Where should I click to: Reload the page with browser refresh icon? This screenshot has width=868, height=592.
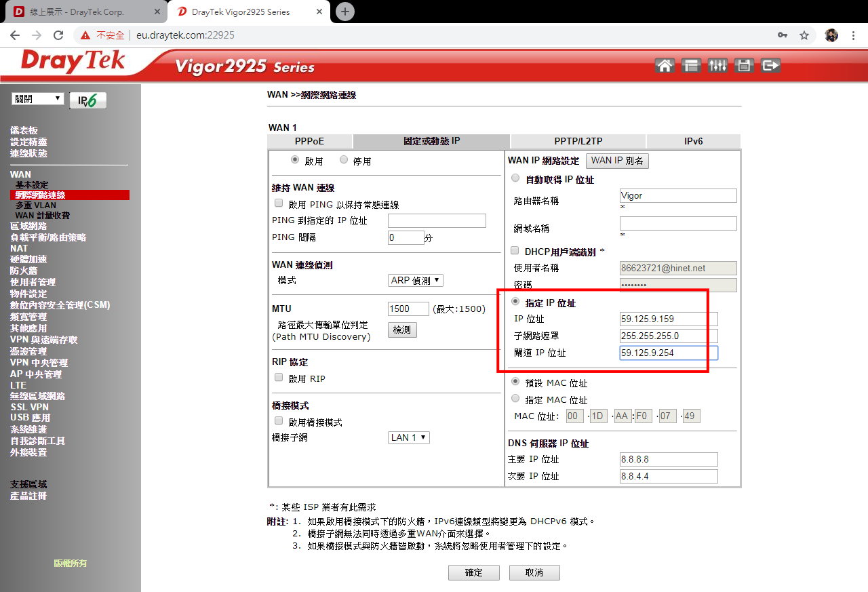coord(58,35)
